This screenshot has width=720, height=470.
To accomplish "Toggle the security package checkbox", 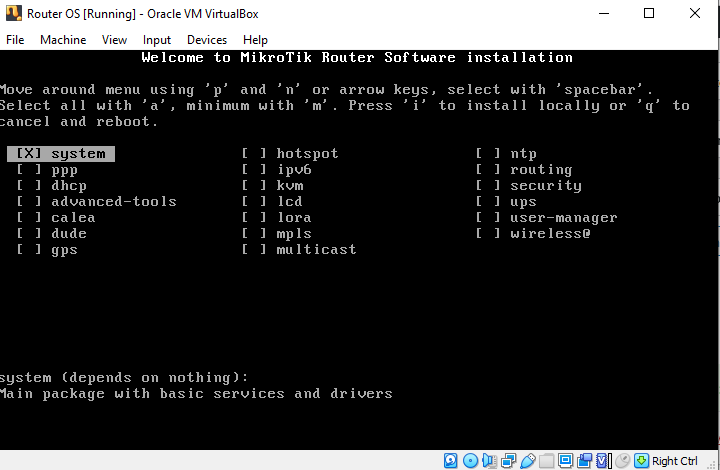I will point(488,185).
